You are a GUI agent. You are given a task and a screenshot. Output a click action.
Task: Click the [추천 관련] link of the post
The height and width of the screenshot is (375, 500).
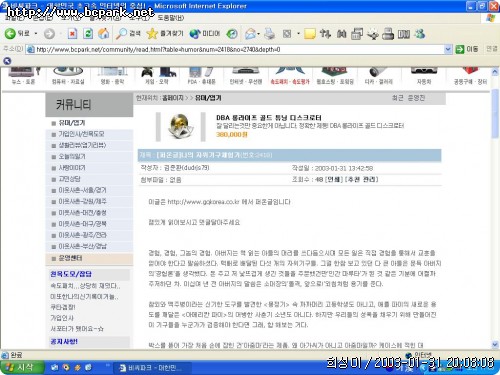[362, 179]
